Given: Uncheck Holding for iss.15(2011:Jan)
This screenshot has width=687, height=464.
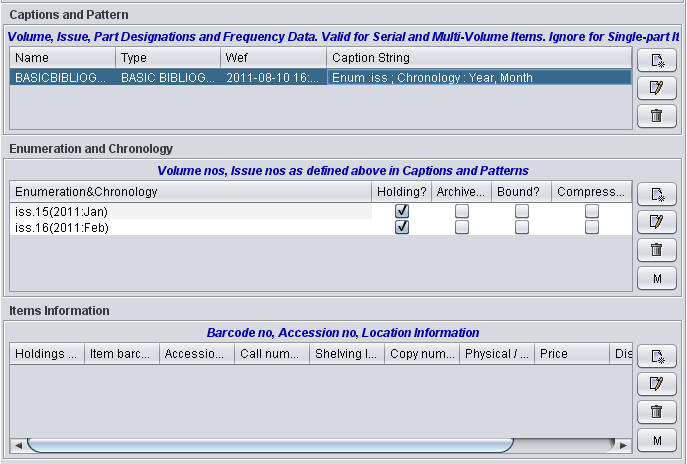Looking at the screenshot, I should (x=402, y=211).
